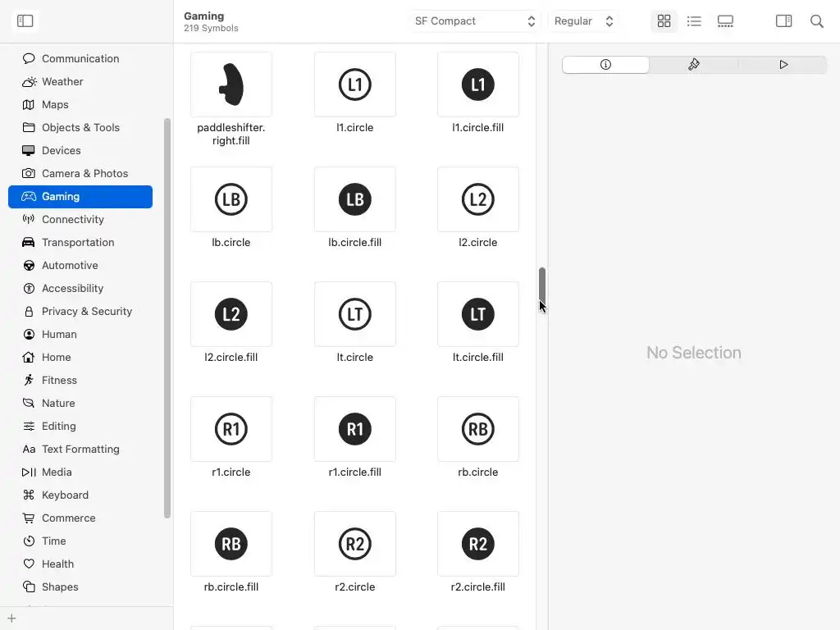
Task: Add a new collection with plus button
Action: coord(11,619)
